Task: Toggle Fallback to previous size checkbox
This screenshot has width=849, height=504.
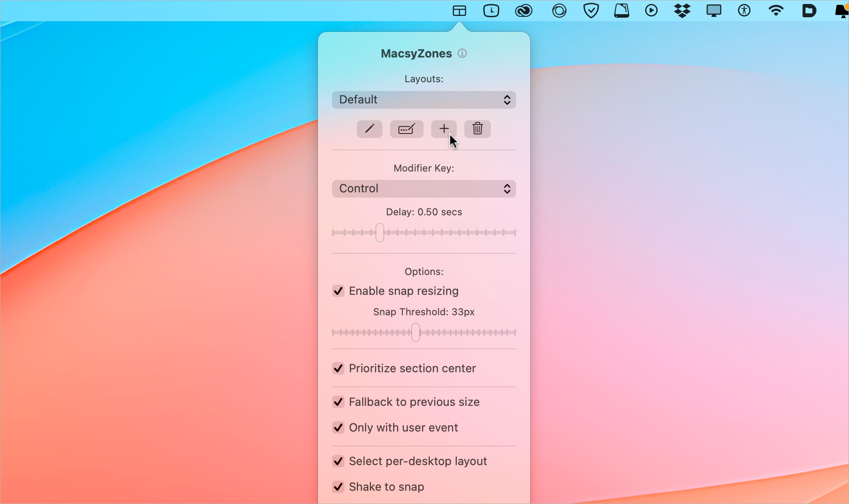Action: click(338, 402)
